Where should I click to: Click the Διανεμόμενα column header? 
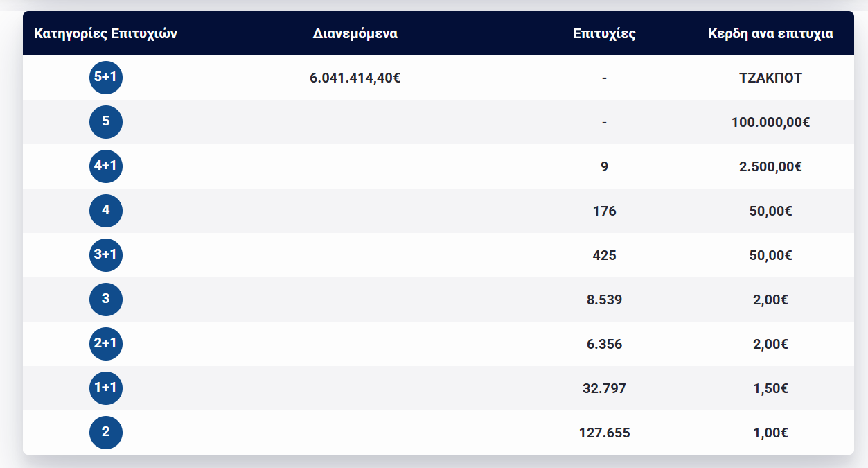coord(355,33)
